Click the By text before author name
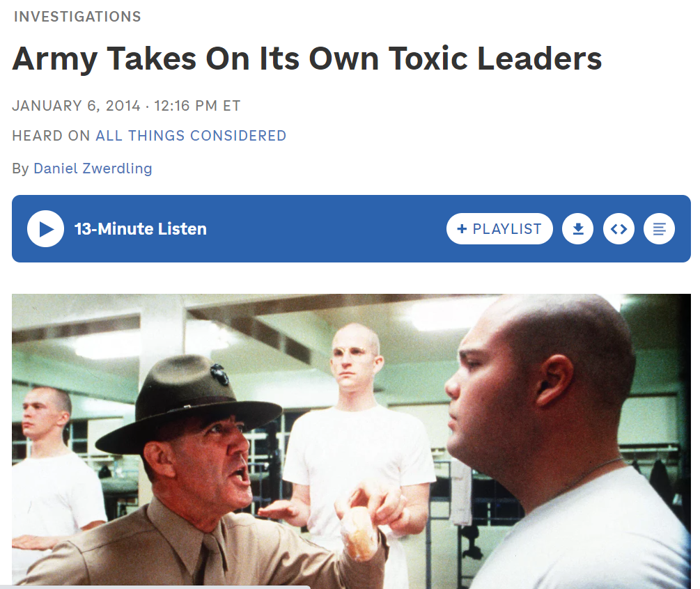The width and height of the screenshot is (700, 589). pyautogui.click(x=20, y=169)
